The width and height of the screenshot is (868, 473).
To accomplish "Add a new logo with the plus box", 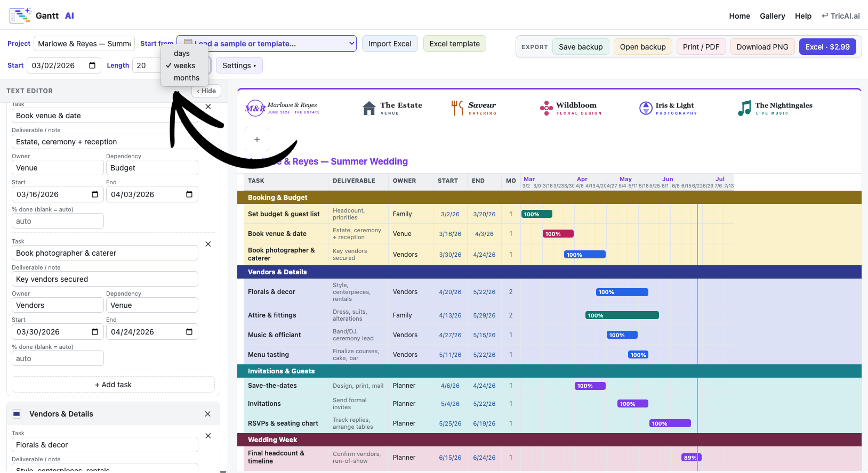I will coord(257,139).
